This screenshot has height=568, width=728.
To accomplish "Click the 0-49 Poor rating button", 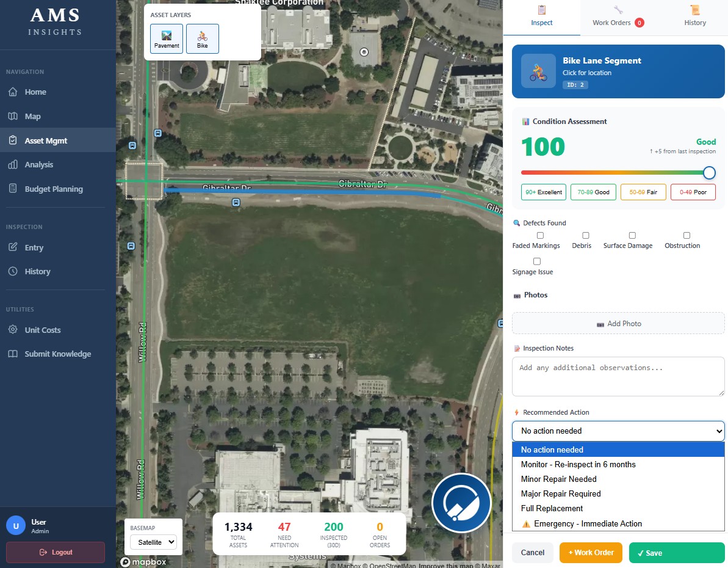I will point(693,192).
